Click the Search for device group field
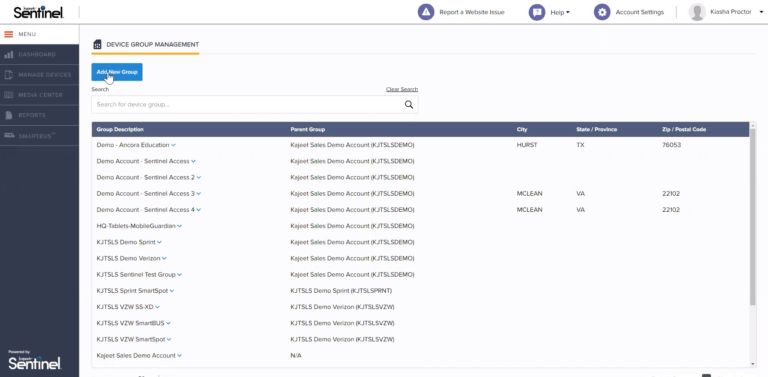768x377 pixels. pos(255,104)
